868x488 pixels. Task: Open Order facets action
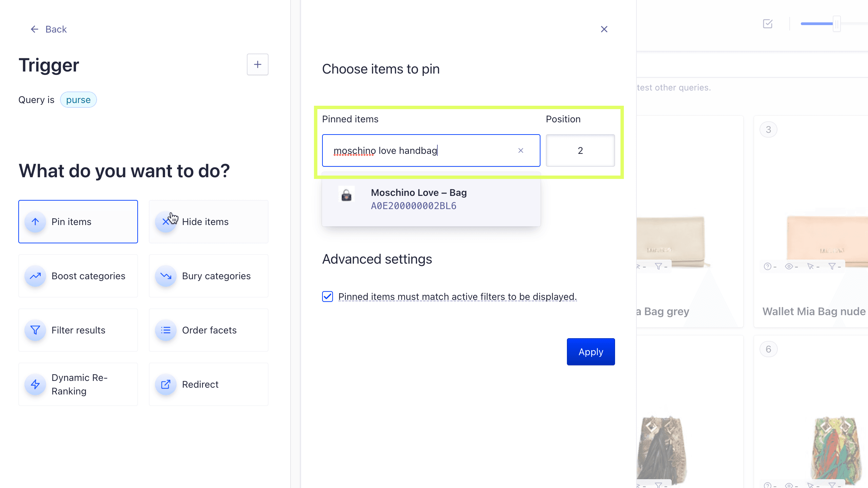tap(209, 330)
